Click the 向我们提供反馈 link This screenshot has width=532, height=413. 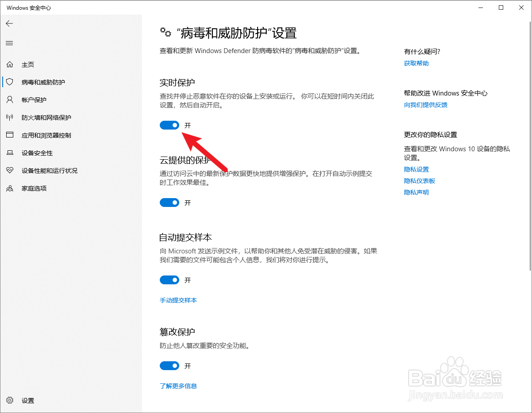tap(426, 105)
